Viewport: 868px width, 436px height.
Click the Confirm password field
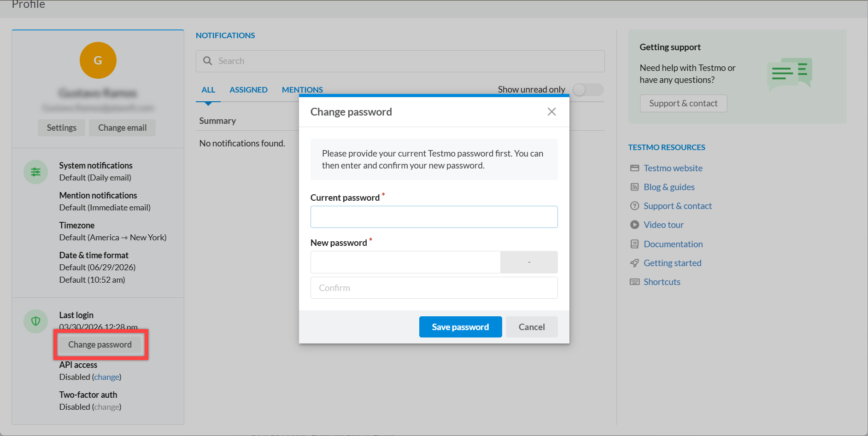pos(434,288)
